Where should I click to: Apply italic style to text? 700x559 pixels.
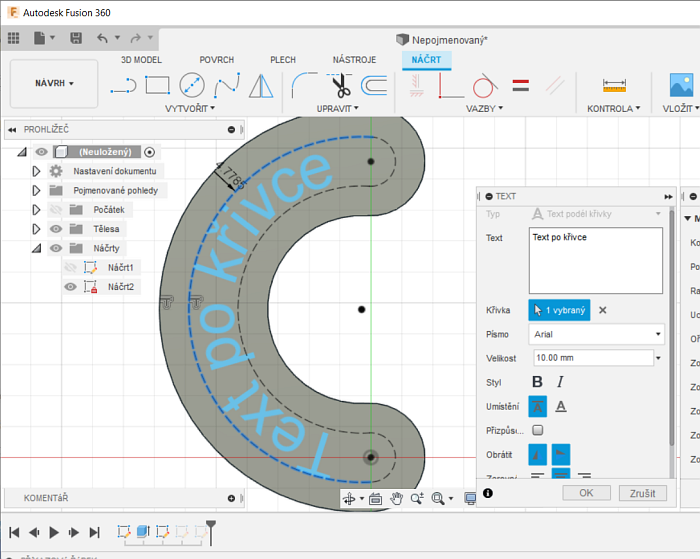[560, 382]
